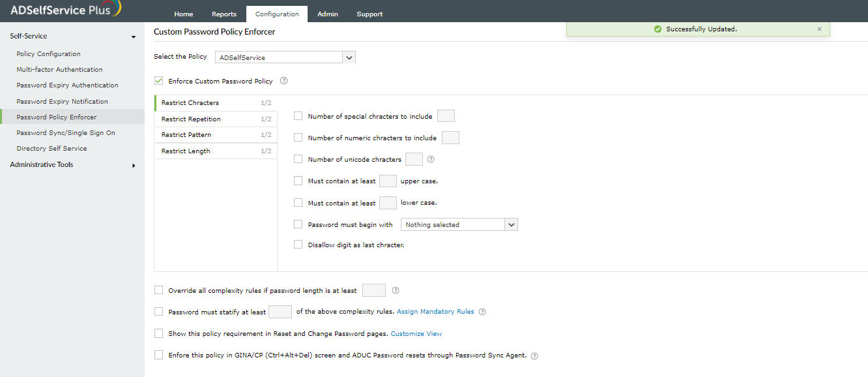The image size is (868, 377).
Task: Open help for GINA/CP policy enforcement option
Action: coord(534,355)
